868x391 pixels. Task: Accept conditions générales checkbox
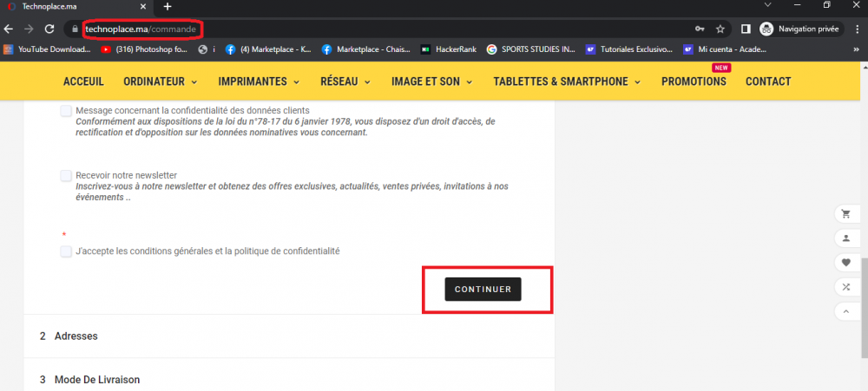click(x=66, y=251)
